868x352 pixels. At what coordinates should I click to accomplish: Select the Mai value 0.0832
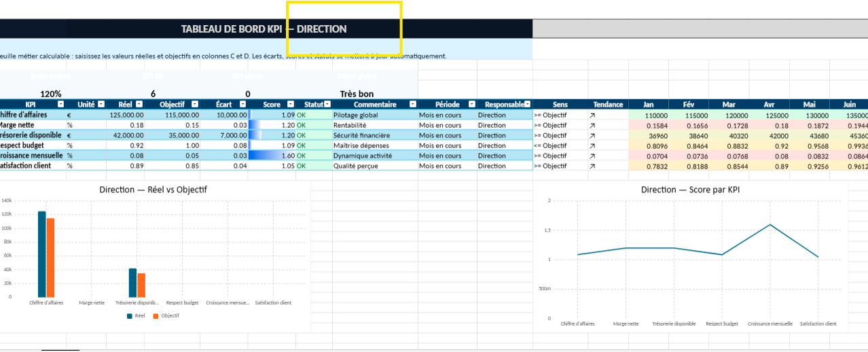[809, 156]
